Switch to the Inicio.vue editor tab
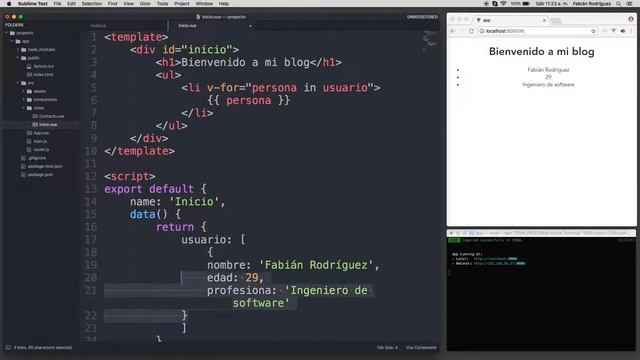This screenshot has height=360, width=640. [187, 25]
